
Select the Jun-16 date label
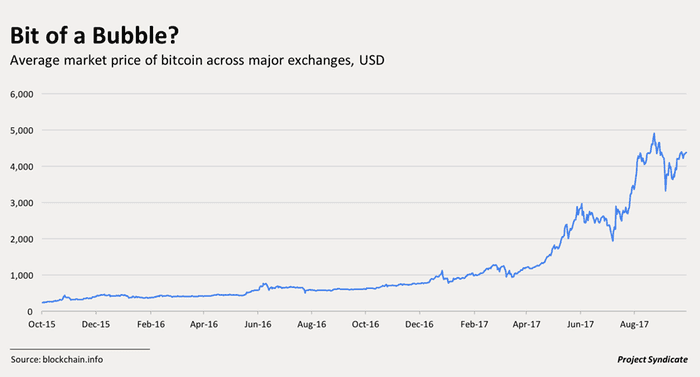(258, 324)
